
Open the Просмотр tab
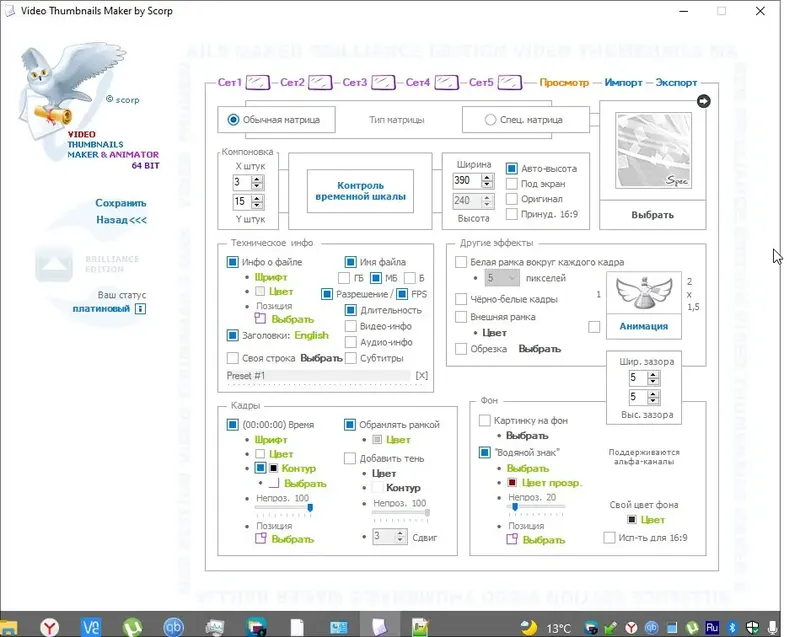point(564,82)
